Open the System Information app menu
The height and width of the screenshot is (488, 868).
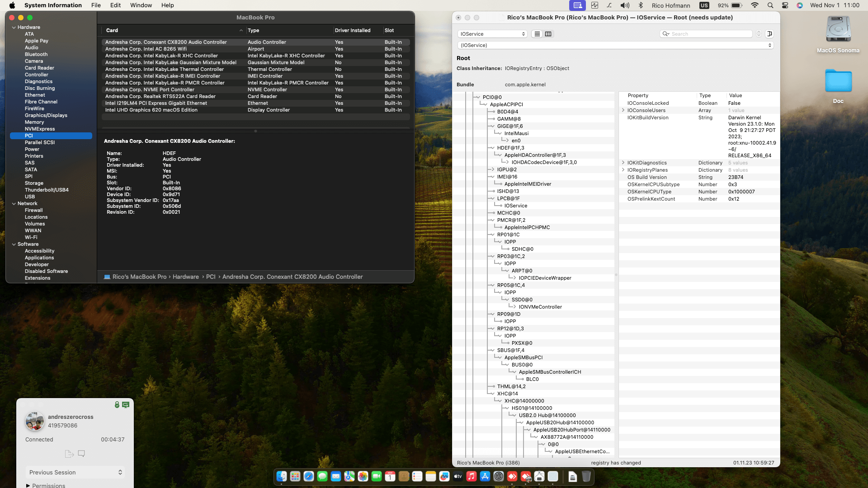[53, 5]
